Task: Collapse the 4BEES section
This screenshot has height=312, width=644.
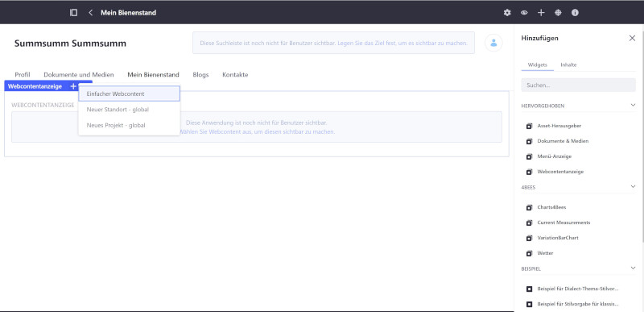Action: coord(633,186)
